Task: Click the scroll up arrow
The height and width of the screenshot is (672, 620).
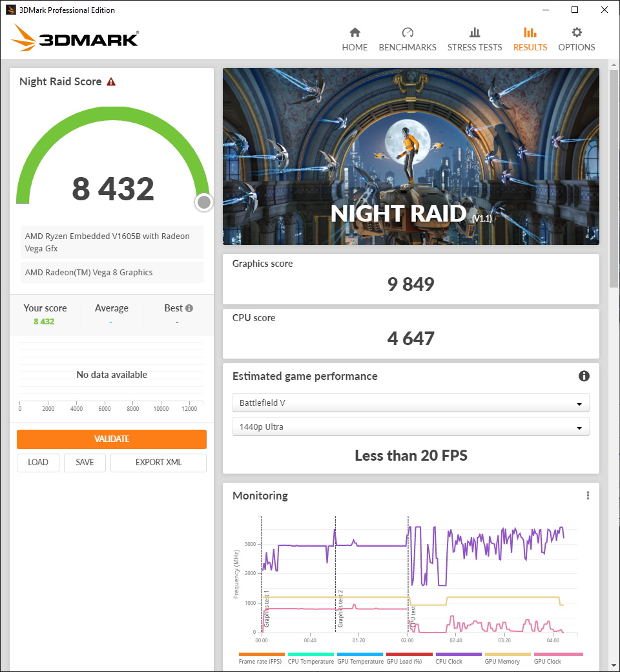Action: click(614, 65)
